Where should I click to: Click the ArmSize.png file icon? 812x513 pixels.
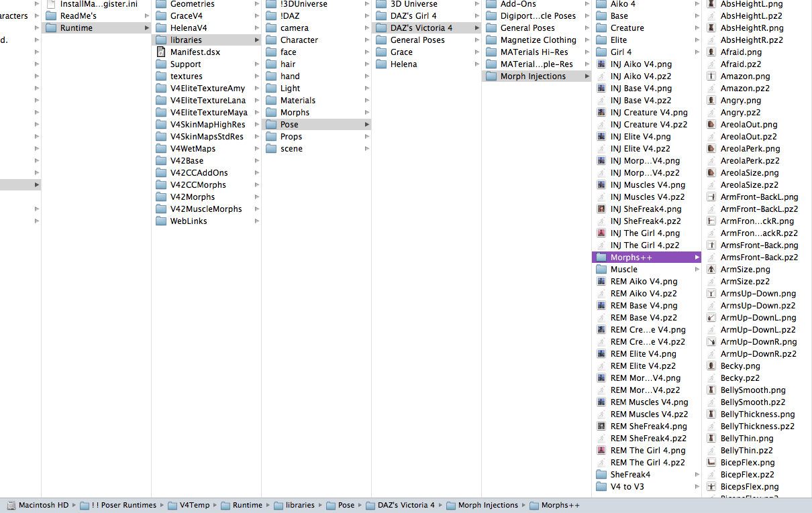point(711,270)
